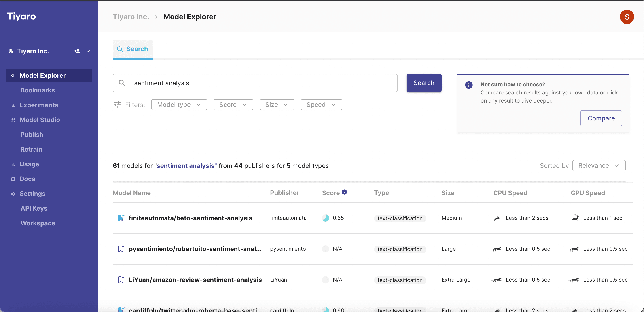Open the Docs page

coord(27,179)
